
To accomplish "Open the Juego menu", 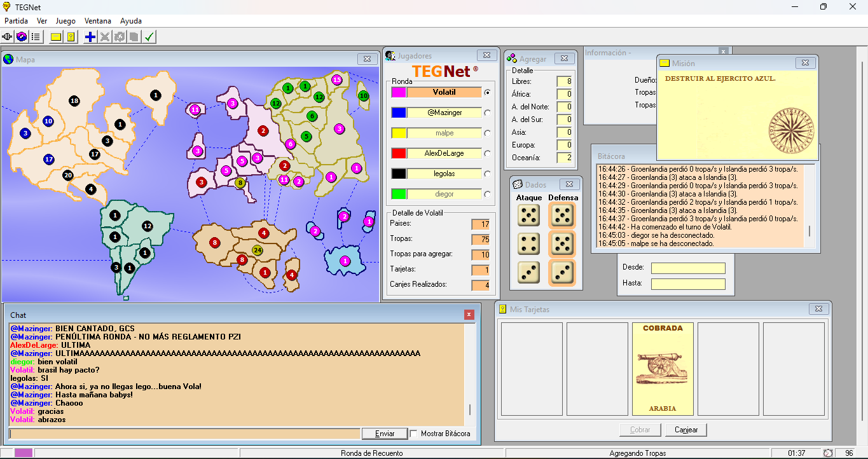I will coord(65,21).
